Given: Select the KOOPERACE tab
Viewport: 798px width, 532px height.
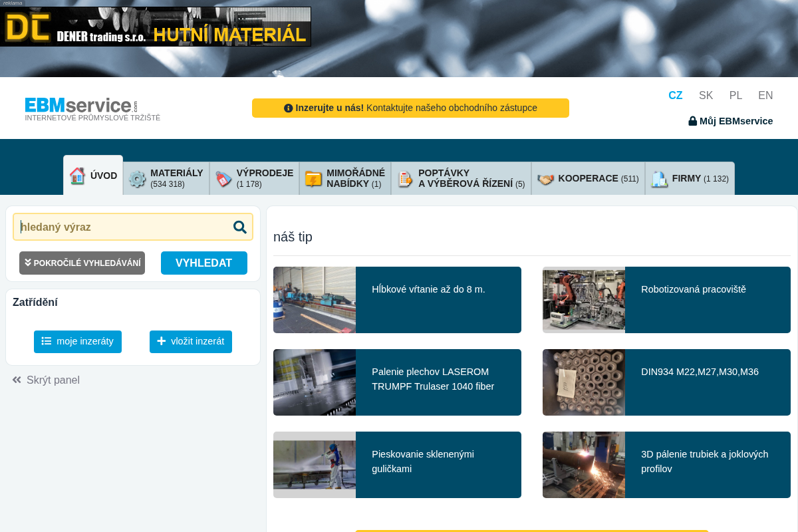Looking at the screenshot, I should 589,178.
